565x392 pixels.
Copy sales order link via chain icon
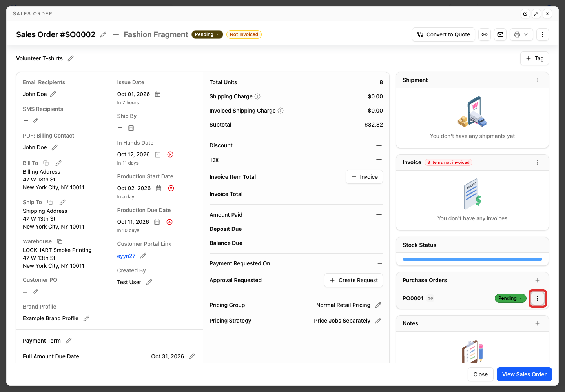[x=485, y=34]
